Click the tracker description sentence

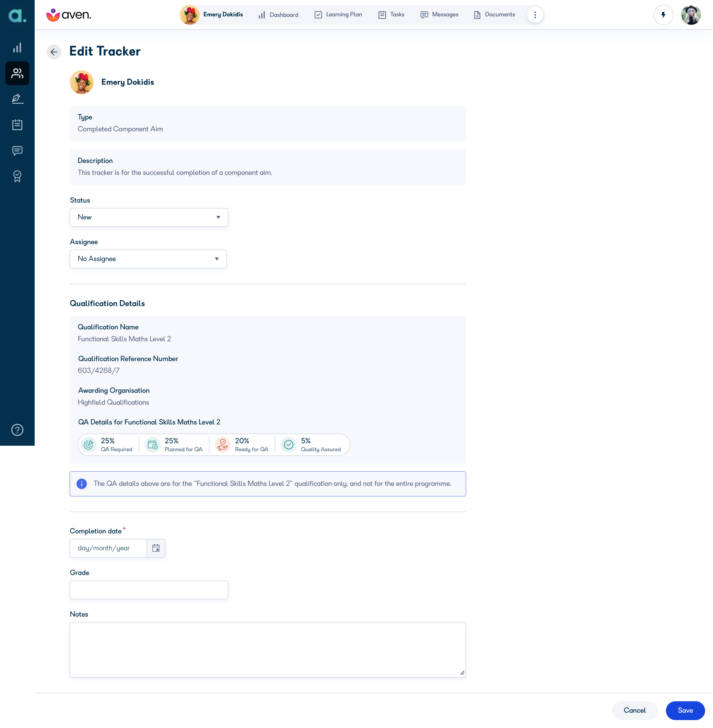[x=175, y=173]
